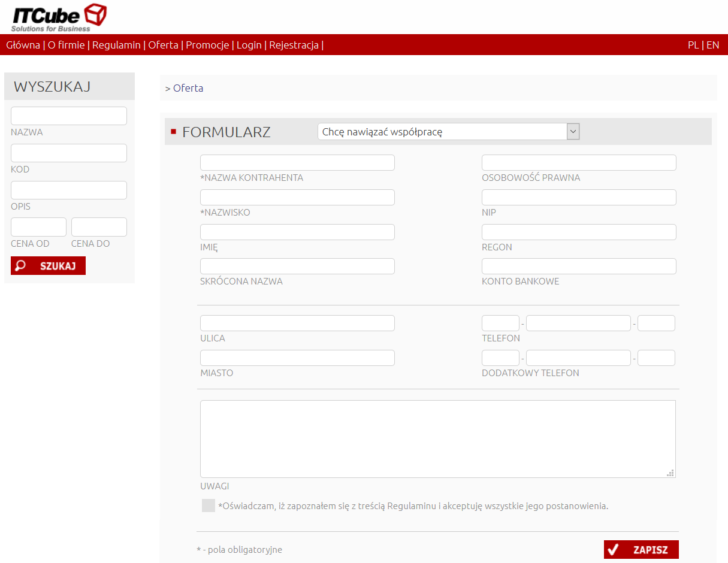Click the IMIĘ input field

297,232
